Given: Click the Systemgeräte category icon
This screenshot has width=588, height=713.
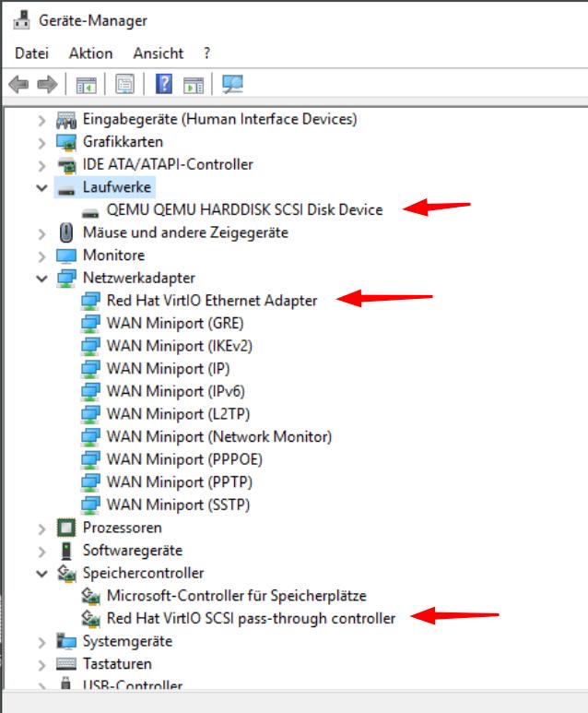Looking at the screenshot, I should click(x=66, y=642).
